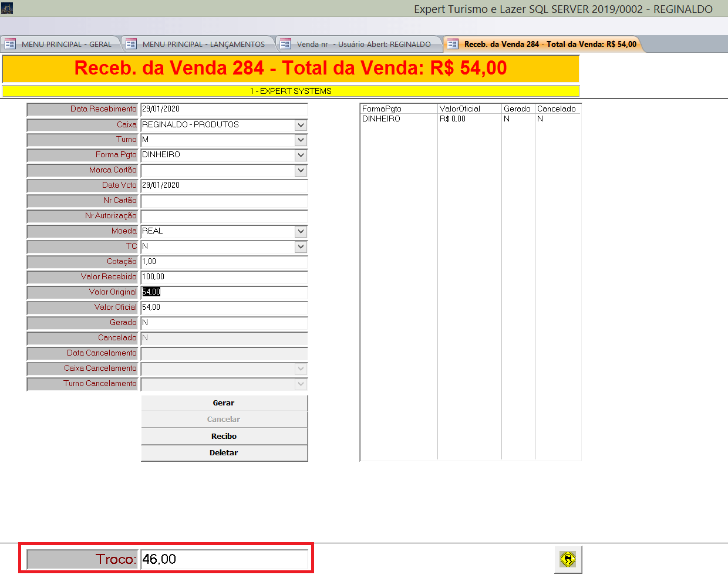The height and width of the screenshot is (575, 728).
Task: Focus the Nr Cartão text field
Action: point(224,201)
